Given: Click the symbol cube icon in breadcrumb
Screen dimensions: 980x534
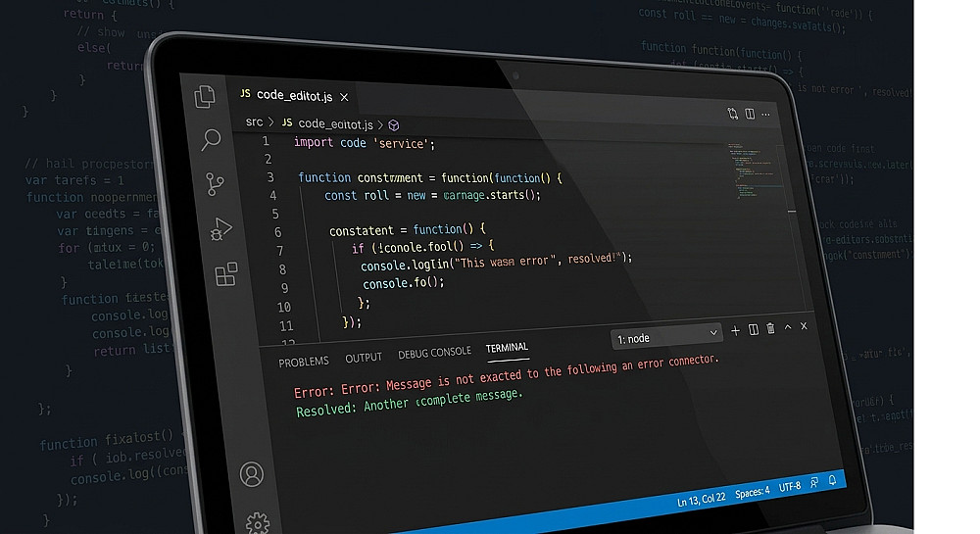Looking at the screenshot, I should click(x=394, y=125).
